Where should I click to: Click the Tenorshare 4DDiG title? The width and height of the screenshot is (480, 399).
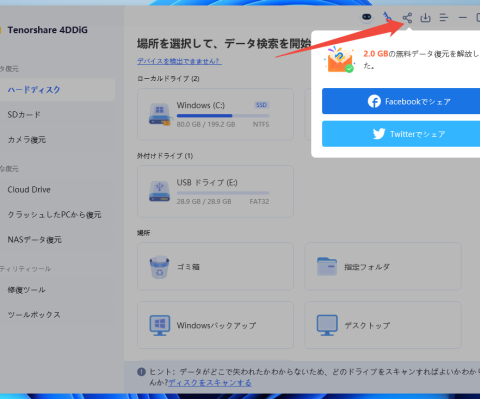click(x=48, y=30)
